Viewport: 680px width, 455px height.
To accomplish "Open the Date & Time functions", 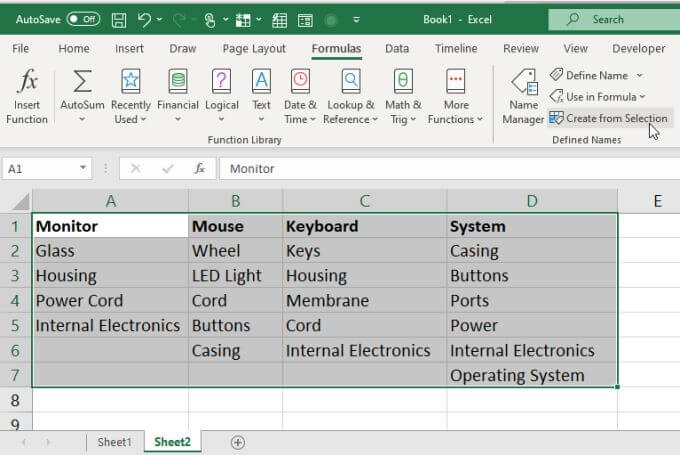I will click(x=300, y=97).
